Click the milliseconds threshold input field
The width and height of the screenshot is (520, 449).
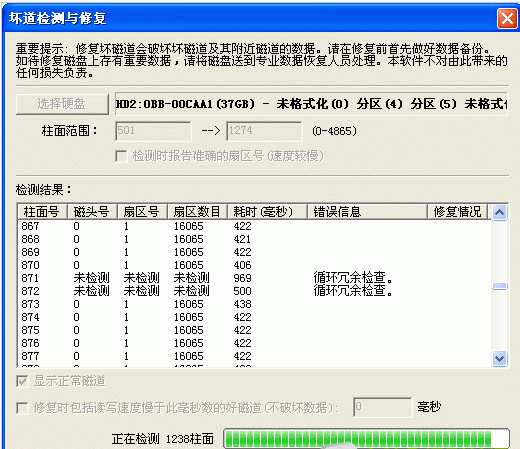pyautogui.click(x=383, y=407)
